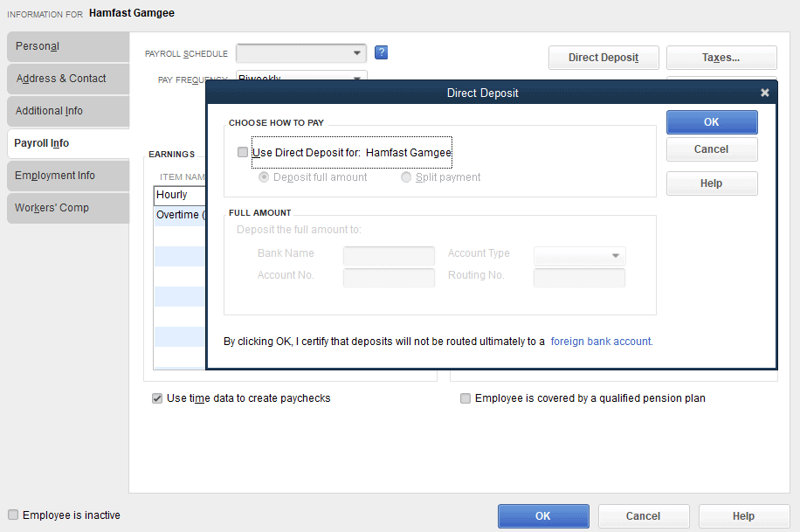Viewport: 800px width, 532px height.
Task: Open the Employment Info tab
Action: [68, 176]
